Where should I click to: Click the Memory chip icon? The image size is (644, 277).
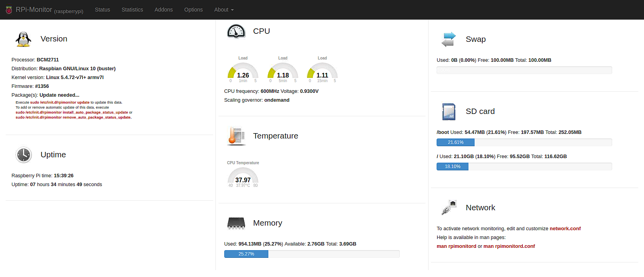point(236,223)
